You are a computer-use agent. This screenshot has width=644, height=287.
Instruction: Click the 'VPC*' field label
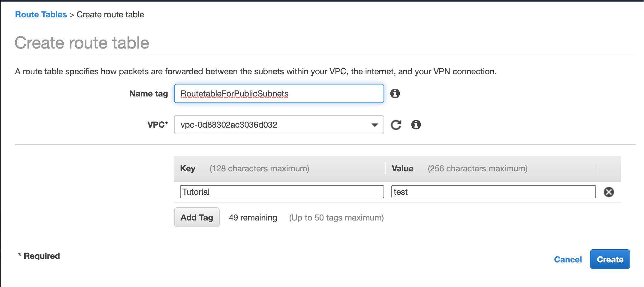(158, 125)
